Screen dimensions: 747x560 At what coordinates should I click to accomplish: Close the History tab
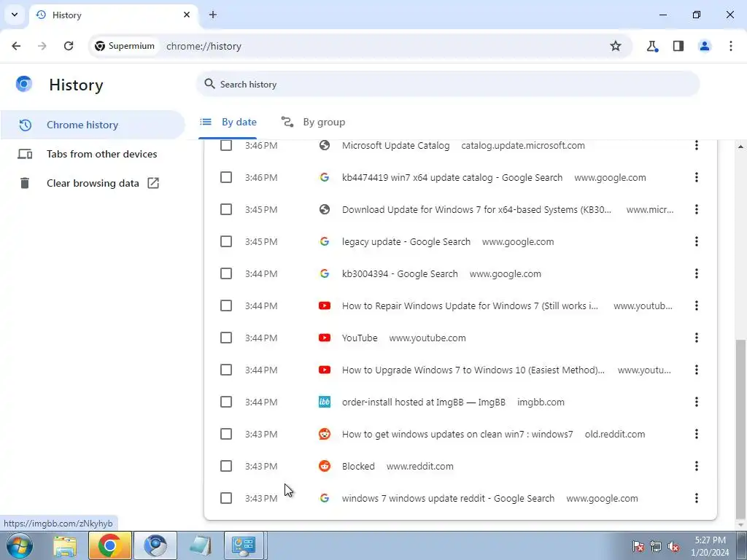point(187,15)
